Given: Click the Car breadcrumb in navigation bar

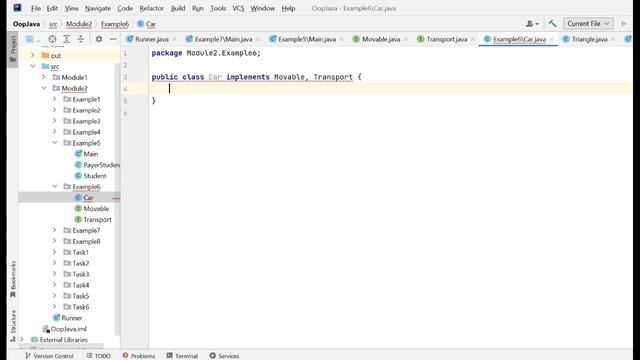Looking at the screenshot, I should pyautogui.click(x=147, y=24).
